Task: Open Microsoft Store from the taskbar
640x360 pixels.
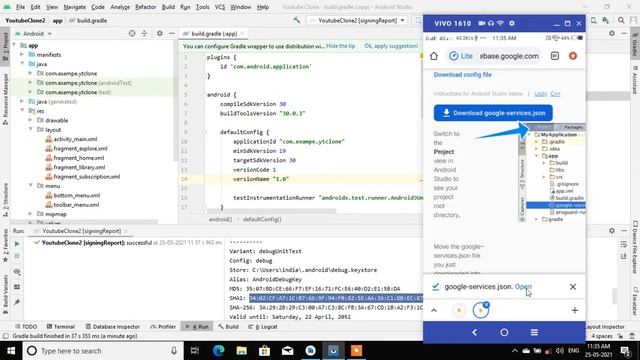Action: coord(264,351)
